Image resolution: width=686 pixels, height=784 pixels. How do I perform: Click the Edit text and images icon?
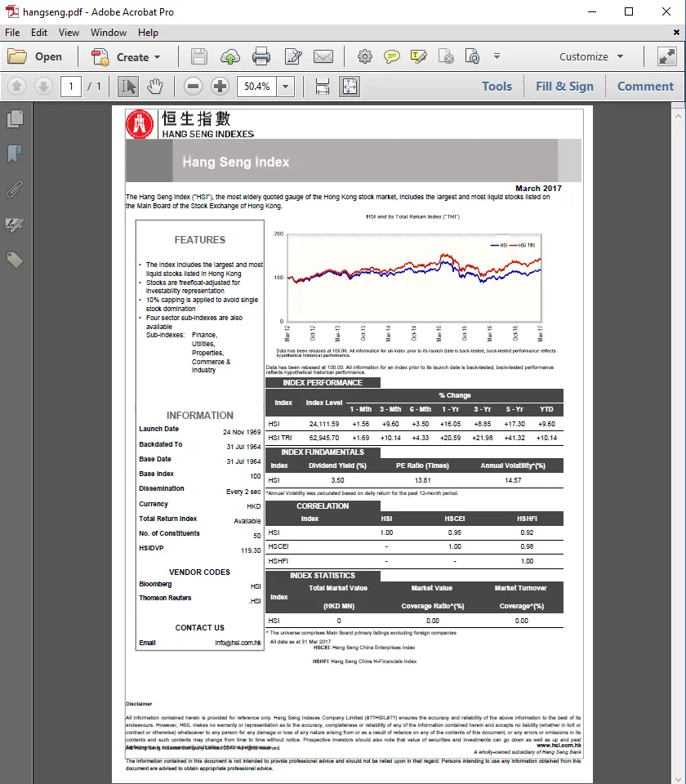pos(293,56)
